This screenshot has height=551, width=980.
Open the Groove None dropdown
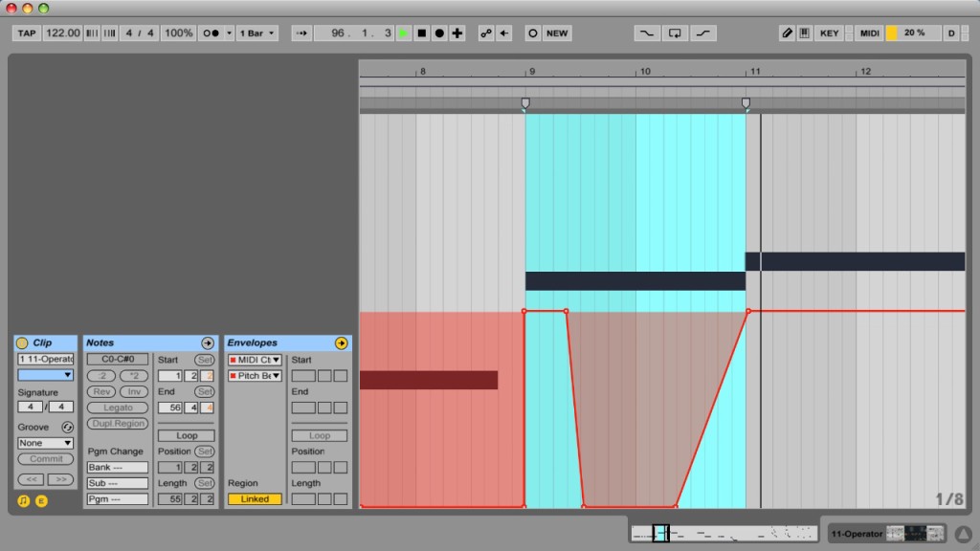click(x=45, y=443)
